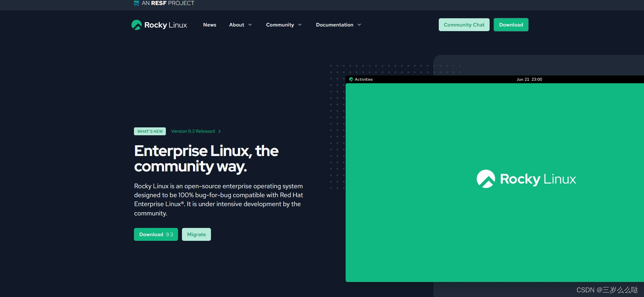Expand the About dropdown chevron
The image size is (644, 297).
250,25
